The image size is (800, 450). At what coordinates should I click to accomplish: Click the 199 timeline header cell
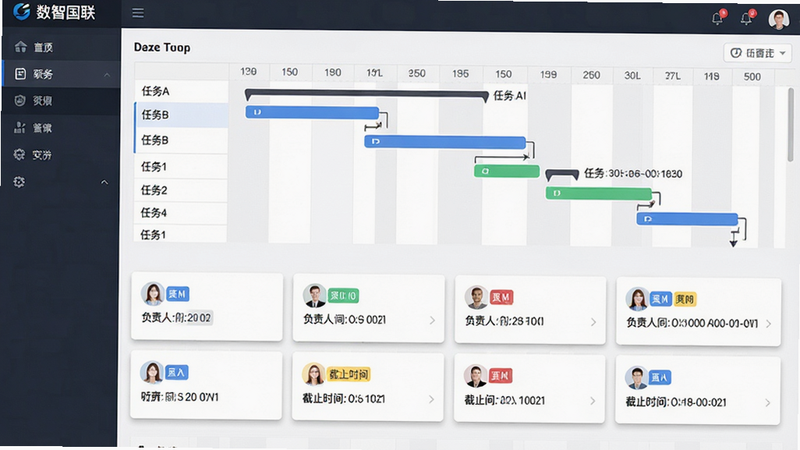[548, 74]
